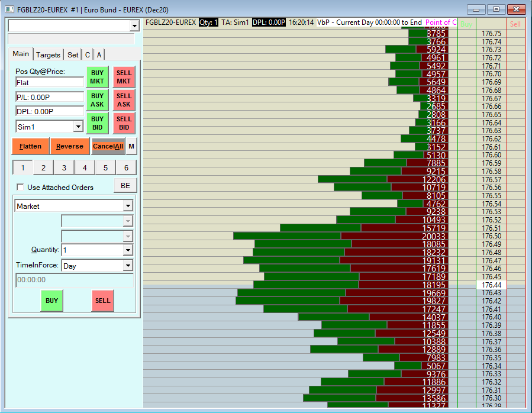The width and height of the screenshot is (532, 413).
Task: Select quantity preset 3
Action: point(64,167)
